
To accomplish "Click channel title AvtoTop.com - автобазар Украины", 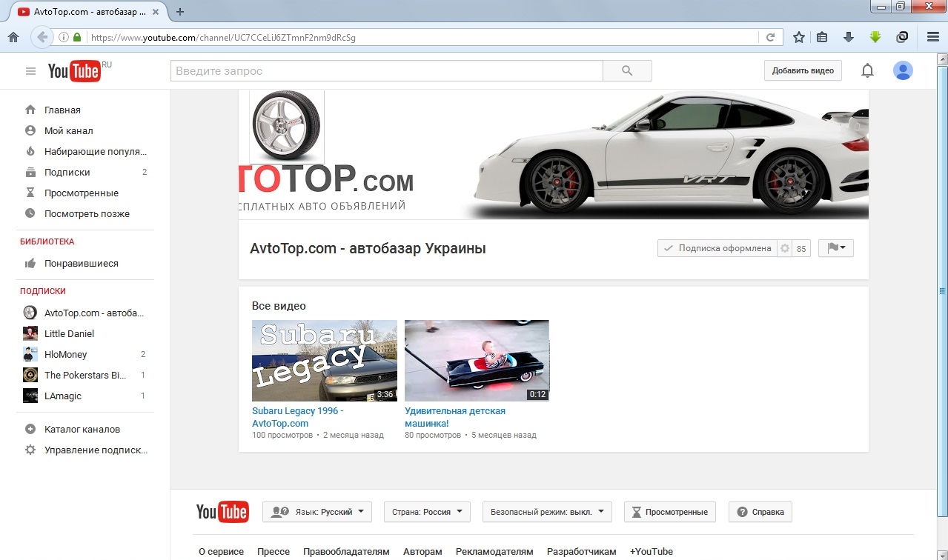I will 368,249.
